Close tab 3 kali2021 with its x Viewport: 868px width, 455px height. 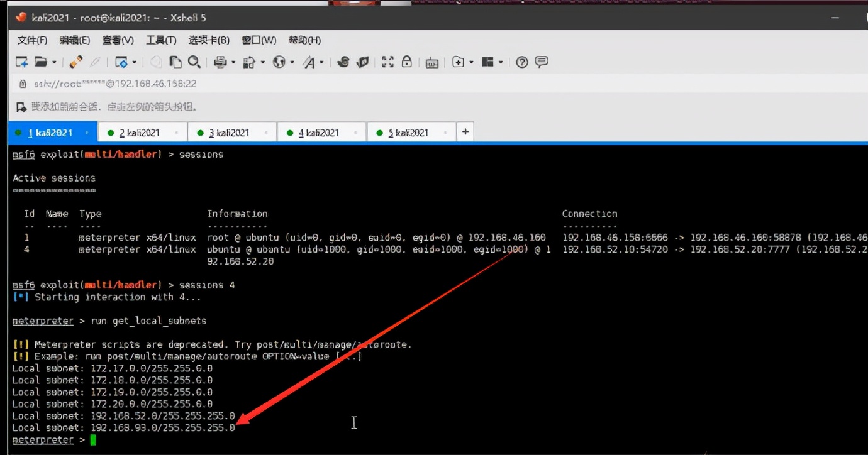265,133
